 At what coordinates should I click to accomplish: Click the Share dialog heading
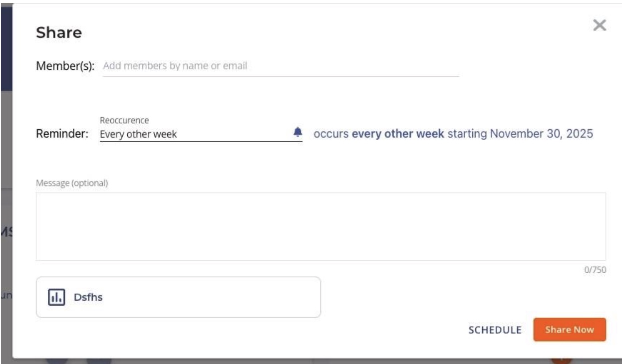pyautogui.click(x=59, y=33)
